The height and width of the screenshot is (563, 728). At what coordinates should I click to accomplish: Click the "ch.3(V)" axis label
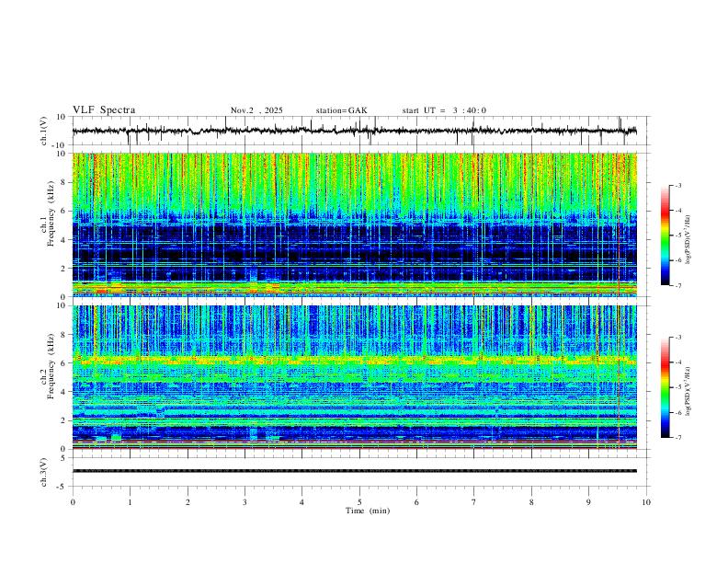coord(44,472)
